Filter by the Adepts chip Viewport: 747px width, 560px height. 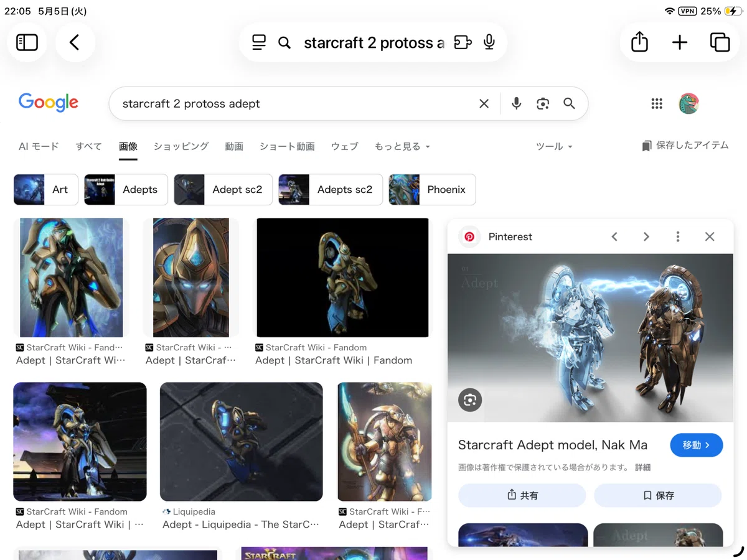(126, 190)
